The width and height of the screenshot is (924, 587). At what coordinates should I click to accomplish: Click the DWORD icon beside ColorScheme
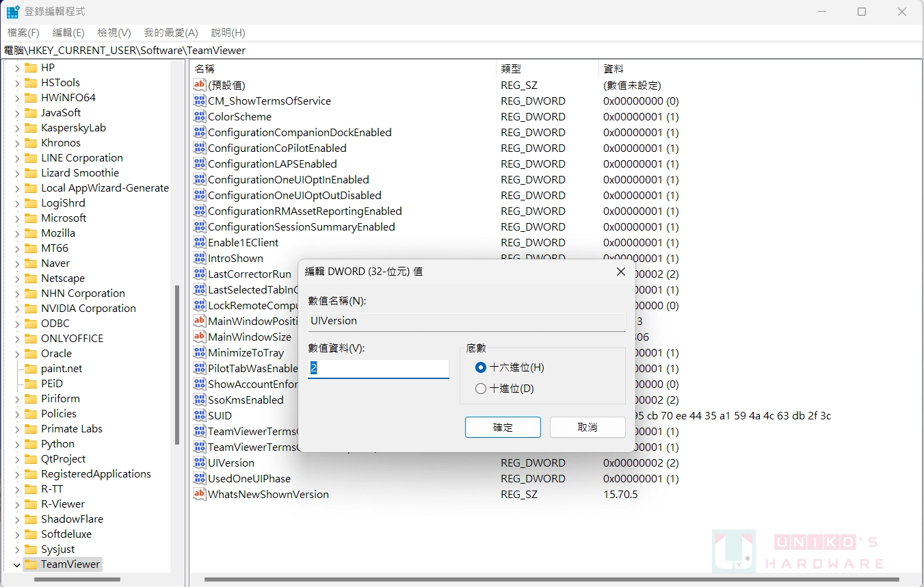pyautogui.click(x=199, y=117)
